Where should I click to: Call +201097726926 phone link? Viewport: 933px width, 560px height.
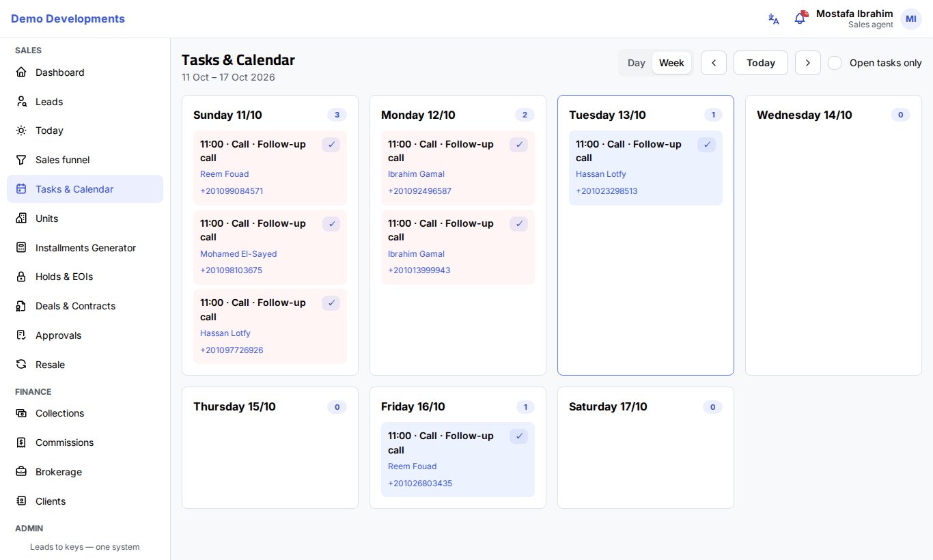point(232,350)
